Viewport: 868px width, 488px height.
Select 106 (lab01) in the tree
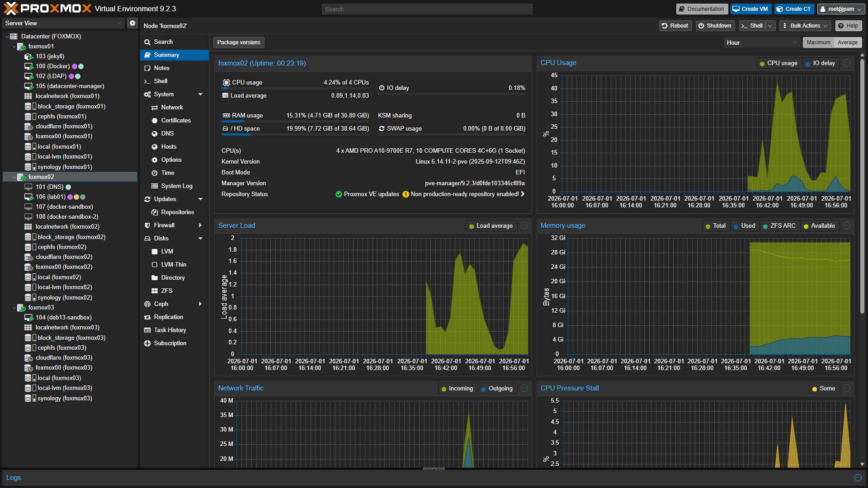(x=70, y=197)
